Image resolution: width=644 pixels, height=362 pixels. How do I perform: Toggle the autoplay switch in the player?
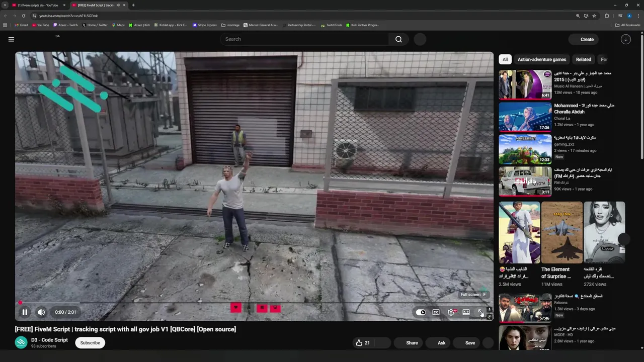[421, 312]
